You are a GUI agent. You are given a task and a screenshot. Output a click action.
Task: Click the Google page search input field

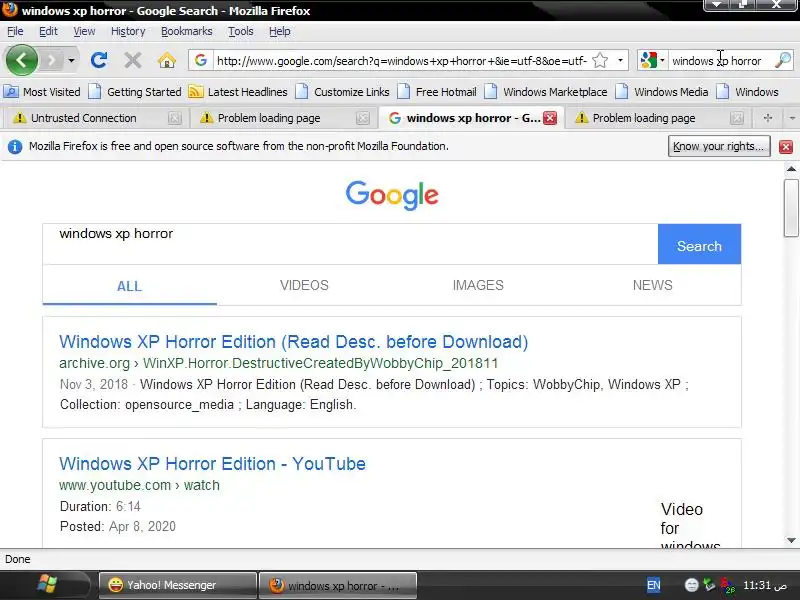tap(350, 244)
